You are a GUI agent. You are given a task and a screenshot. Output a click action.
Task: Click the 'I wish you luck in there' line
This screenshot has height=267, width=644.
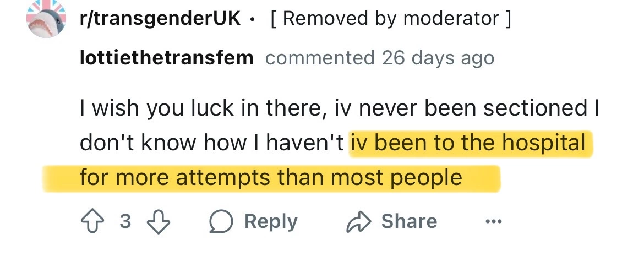204,108
